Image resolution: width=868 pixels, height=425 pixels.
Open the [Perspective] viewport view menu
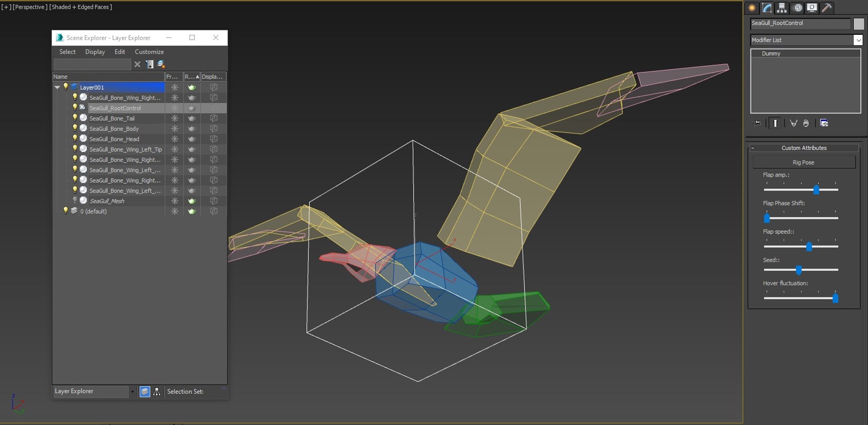tap(29, 7)
